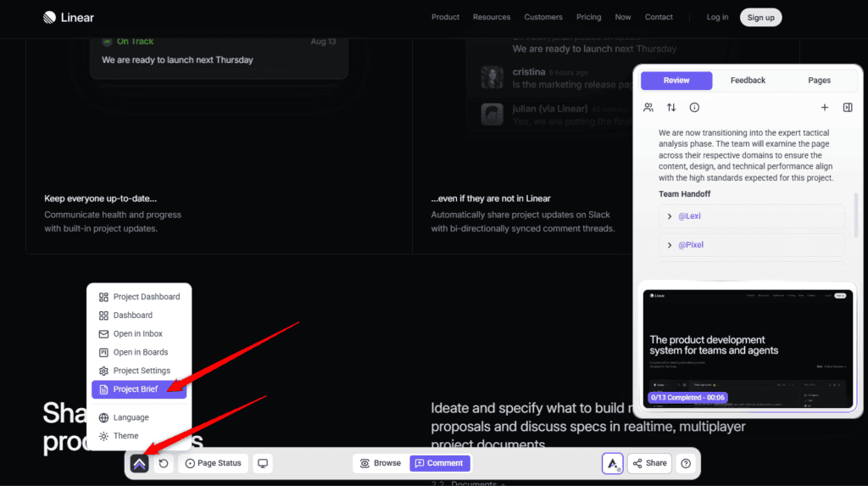The width and height of the screenshot is (868, 486).
Task: Click the page preview thumbnail in panel
Action: click(x=748, y=349)
